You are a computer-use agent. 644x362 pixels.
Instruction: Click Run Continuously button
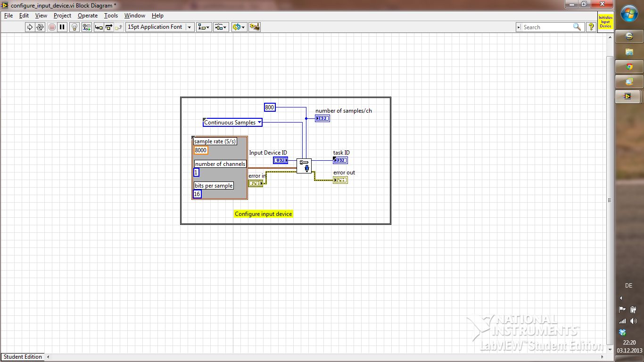pyautogui.click(x=40, y=27)
